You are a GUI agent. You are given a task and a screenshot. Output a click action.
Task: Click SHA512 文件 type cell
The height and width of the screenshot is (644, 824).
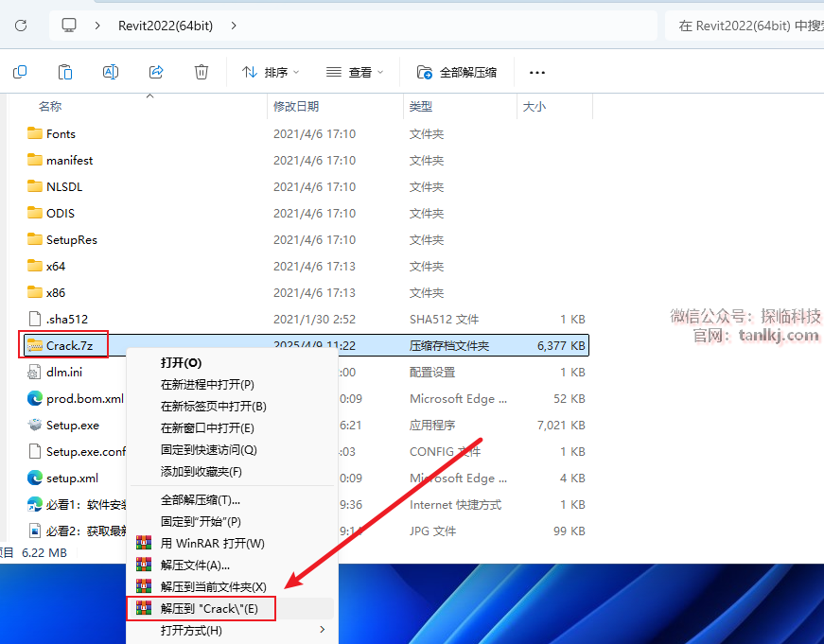[x=444, y=320]
